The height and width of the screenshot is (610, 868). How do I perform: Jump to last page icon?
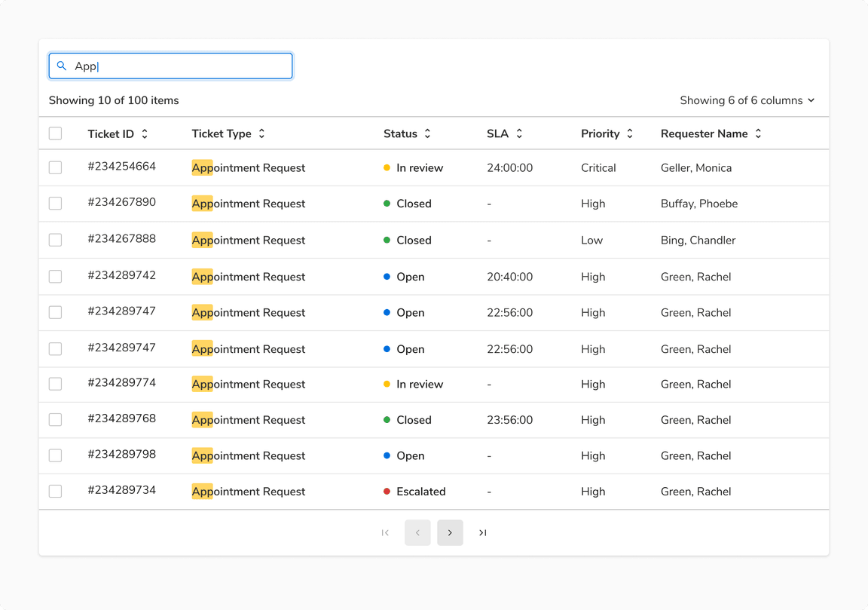(483, 532)
